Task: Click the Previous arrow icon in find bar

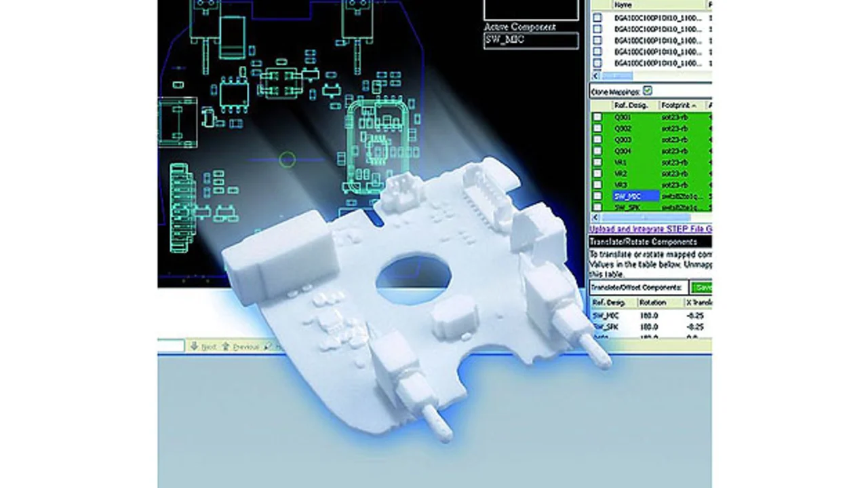Action: click(x=226, y=347)
